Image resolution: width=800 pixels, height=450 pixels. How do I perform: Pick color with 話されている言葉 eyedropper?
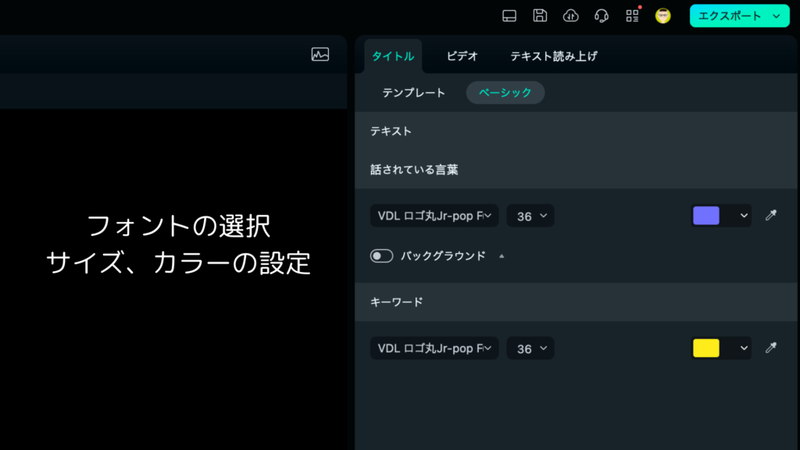point(771,215)
